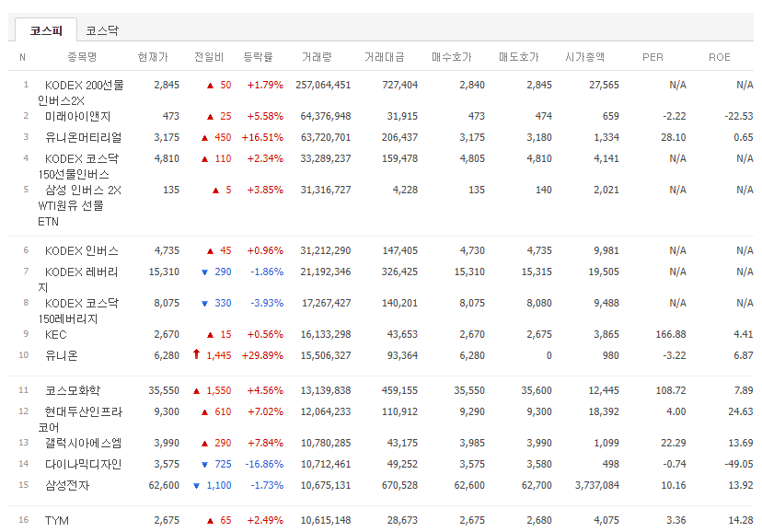Open TYM stock page
Image resolution: width=762 pixels, height=532 pixels.
pyautogui.click(x=57, y=520)
